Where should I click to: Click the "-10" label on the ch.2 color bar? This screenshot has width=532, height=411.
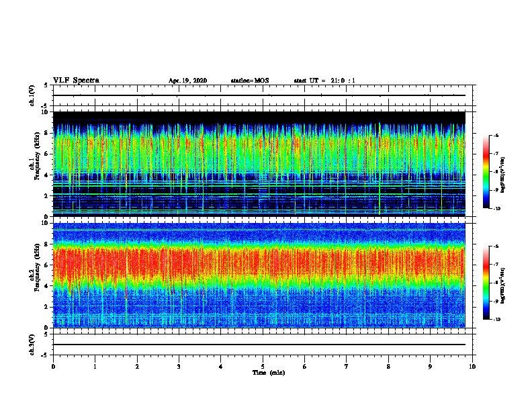pyautogui.click(x=496, y=320)
